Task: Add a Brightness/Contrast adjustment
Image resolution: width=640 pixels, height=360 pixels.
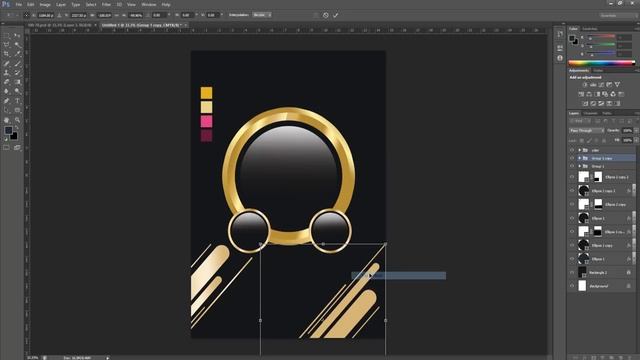Action: (585, 85)
